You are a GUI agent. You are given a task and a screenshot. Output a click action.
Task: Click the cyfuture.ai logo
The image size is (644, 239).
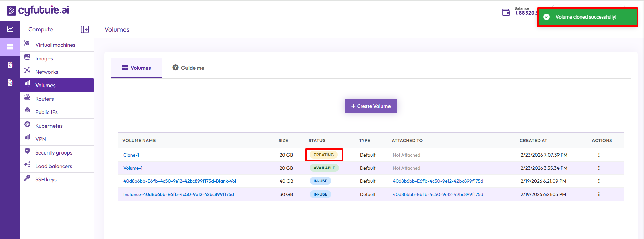coord(38,10)
